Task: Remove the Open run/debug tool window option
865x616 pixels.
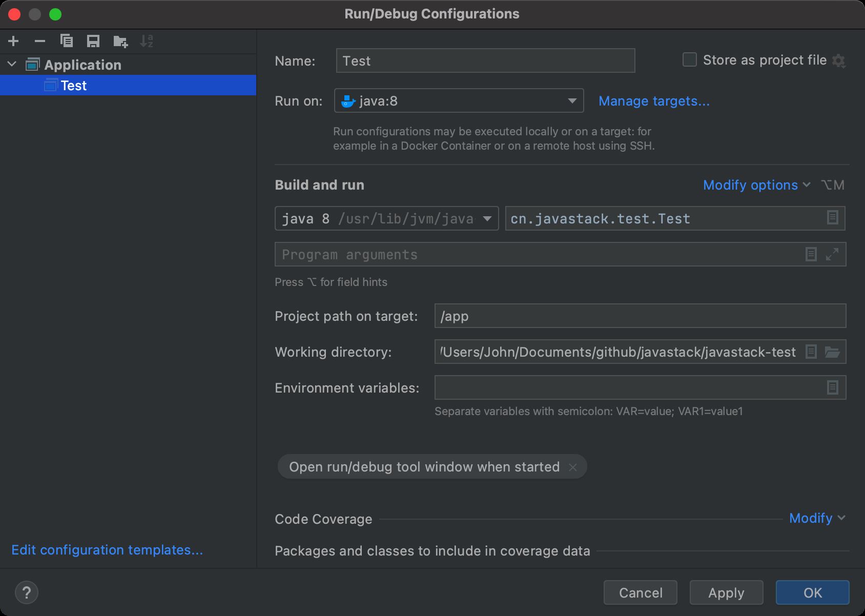Action: (573, 467)
